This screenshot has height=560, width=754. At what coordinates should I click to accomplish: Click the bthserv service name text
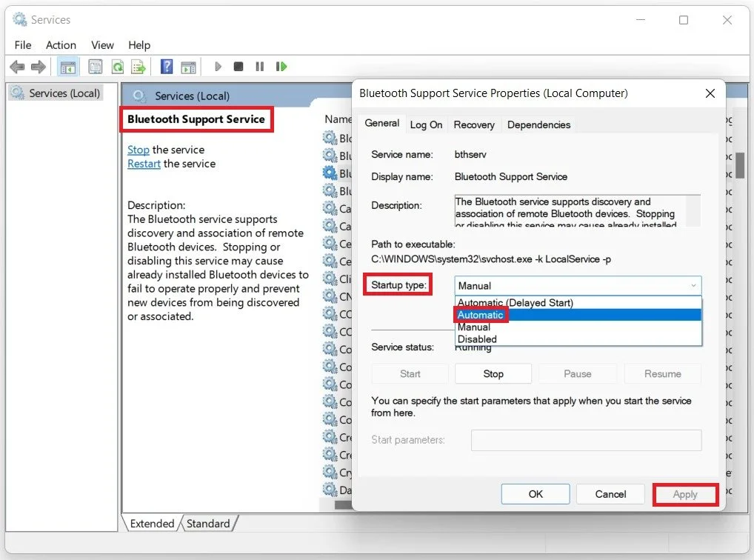coord(470,154)
